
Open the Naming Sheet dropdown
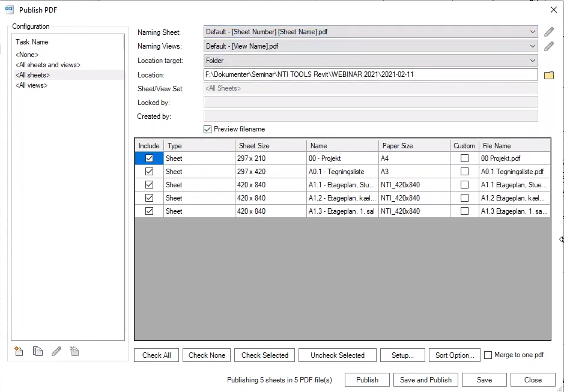tap(533, 32)
